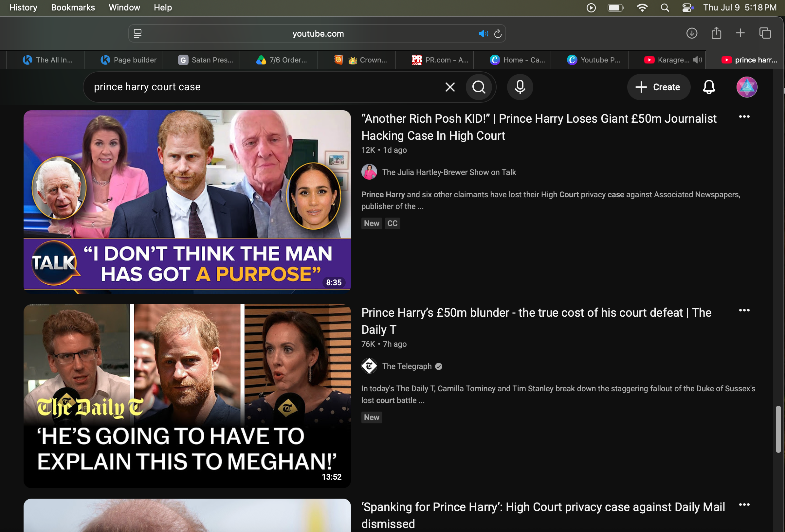Click the Create button

[658, 87]
